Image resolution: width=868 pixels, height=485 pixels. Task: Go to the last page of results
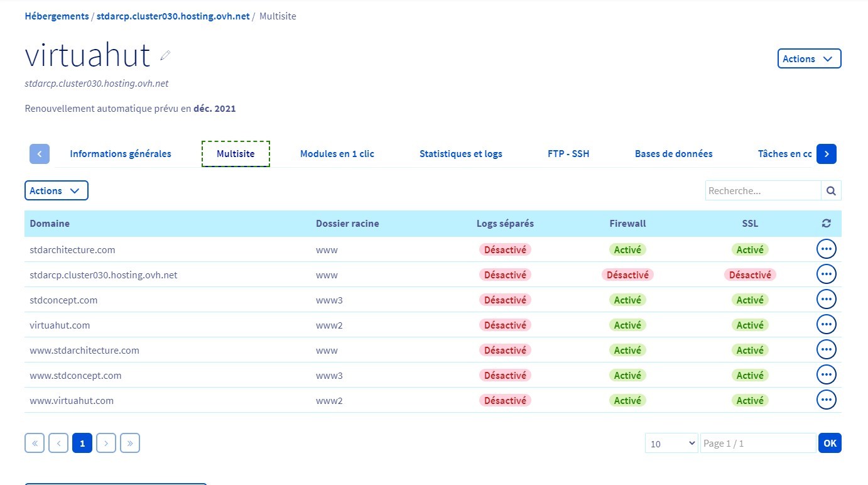coord(130,444)
